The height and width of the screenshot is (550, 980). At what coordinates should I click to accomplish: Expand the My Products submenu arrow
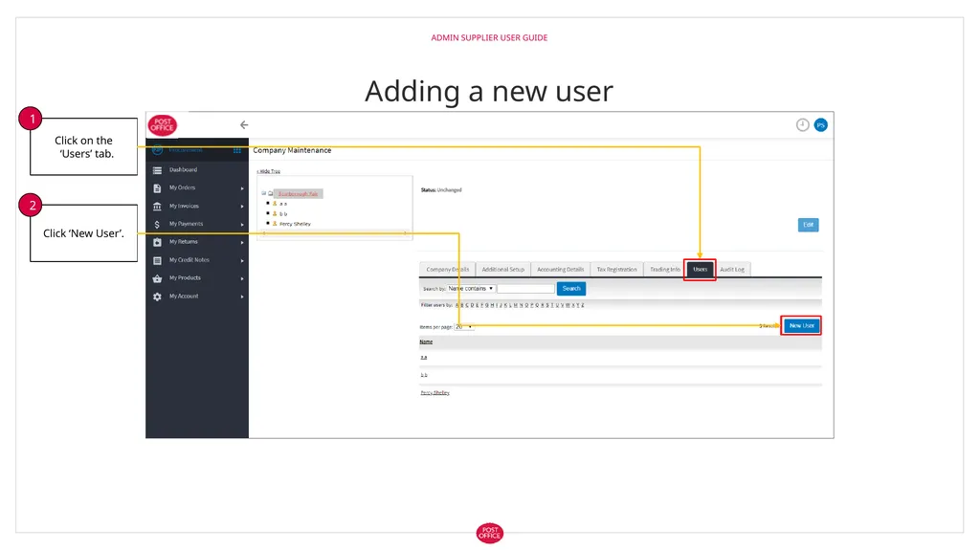coord(242,278)
